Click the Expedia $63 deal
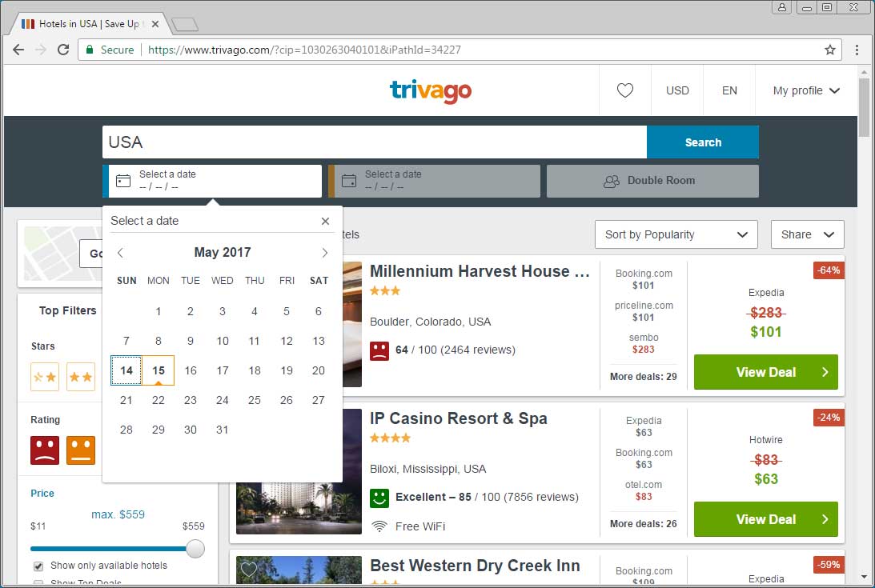 644,426
